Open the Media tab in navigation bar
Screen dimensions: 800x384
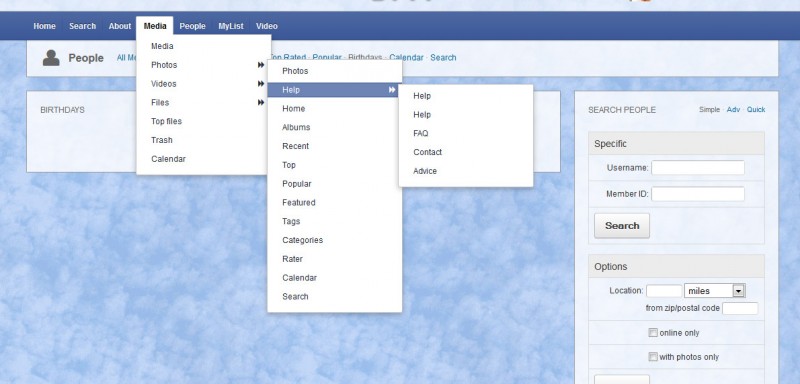coord(155,26)
